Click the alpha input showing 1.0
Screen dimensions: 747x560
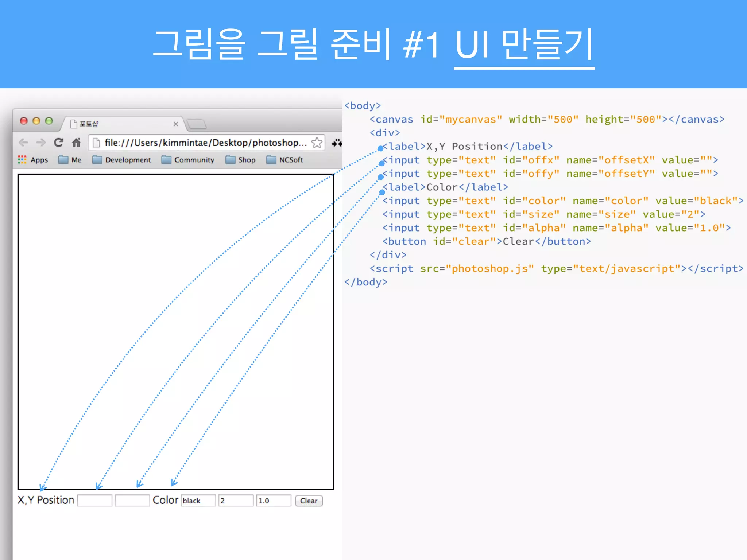[274, 501]
